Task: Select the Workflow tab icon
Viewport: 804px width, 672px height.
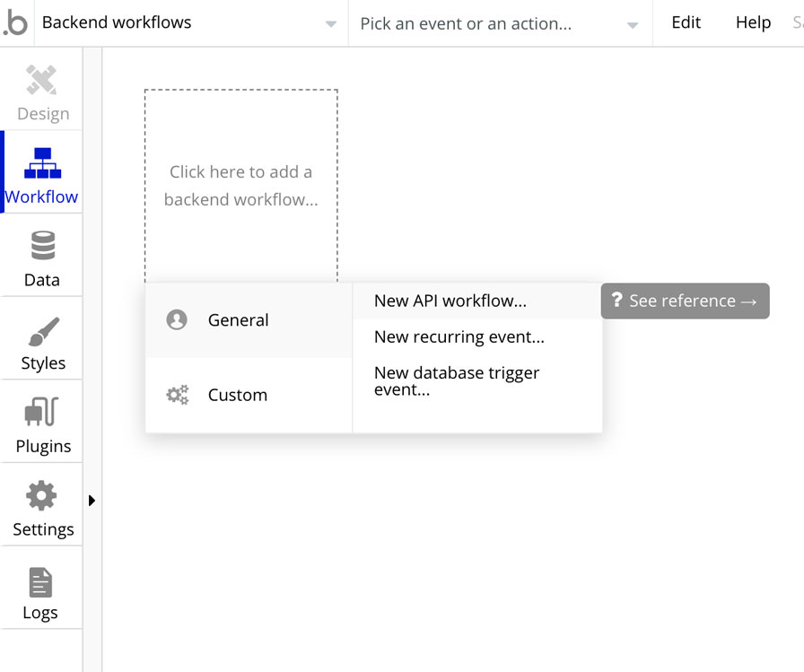Action: (42, 163)
